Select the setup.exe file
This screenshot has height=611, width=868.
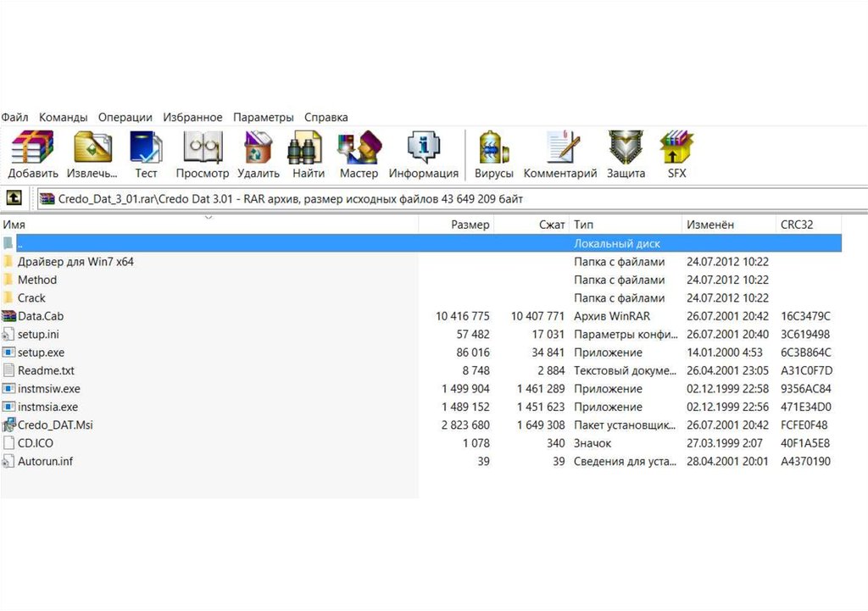coord(41,353)
